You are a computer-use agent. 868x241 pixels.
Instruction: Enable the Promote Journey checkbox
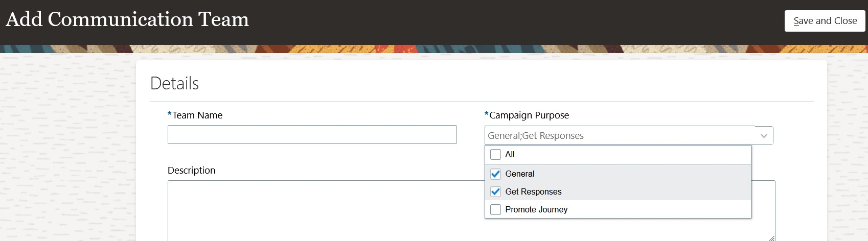[495, 209]
